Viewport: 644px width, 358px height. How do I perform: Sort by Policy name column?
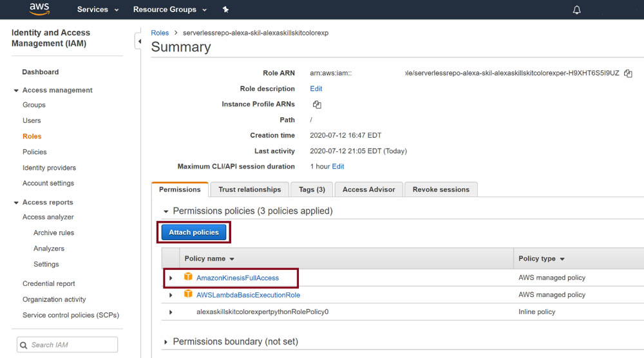tap(209, 259)
